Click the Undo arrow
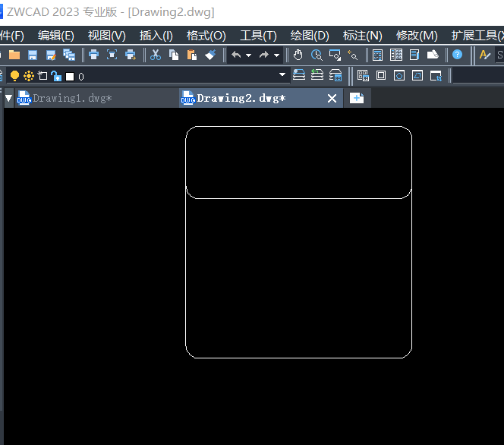The height and width of the screenshot is (445, 504). pos(236,55)
